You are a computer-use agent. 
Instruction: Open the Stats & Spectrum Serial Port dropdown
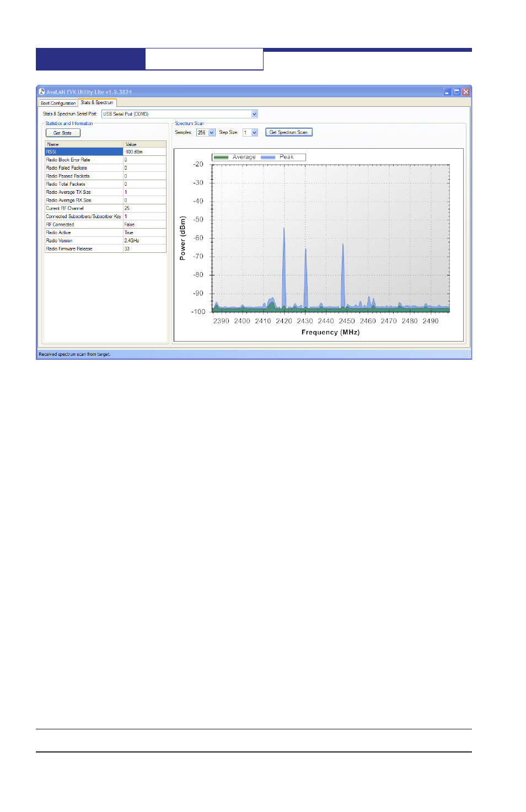pos(255,114)
